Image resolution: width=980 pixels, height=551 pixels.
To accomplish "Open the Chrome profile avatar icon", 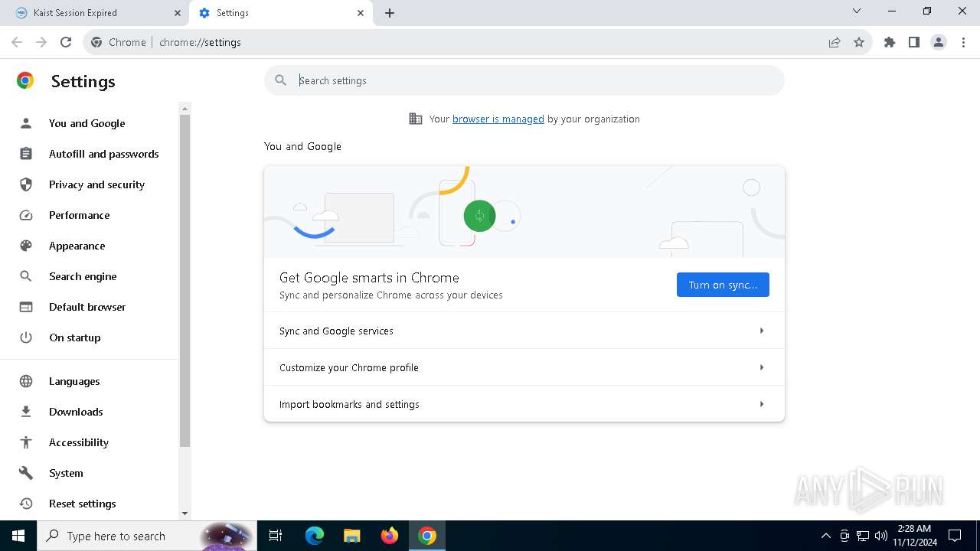I will 939,42.
